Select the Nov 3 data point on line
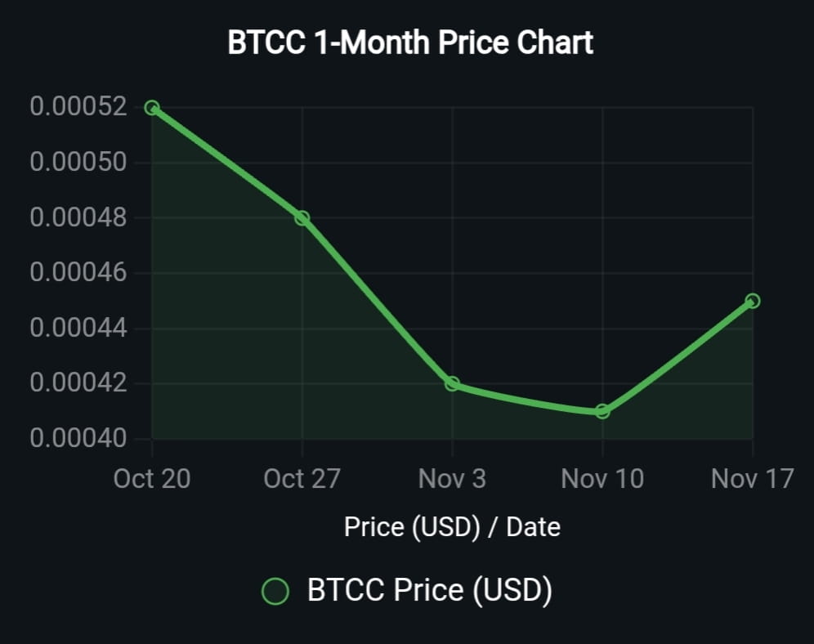Image resolution: width=814 pixels, height=644 pixels. click(x=452, y=383)
